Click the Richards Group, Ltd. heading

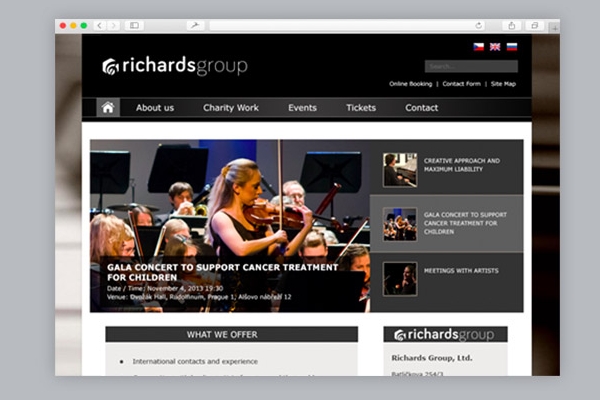(x=432, y=358)
